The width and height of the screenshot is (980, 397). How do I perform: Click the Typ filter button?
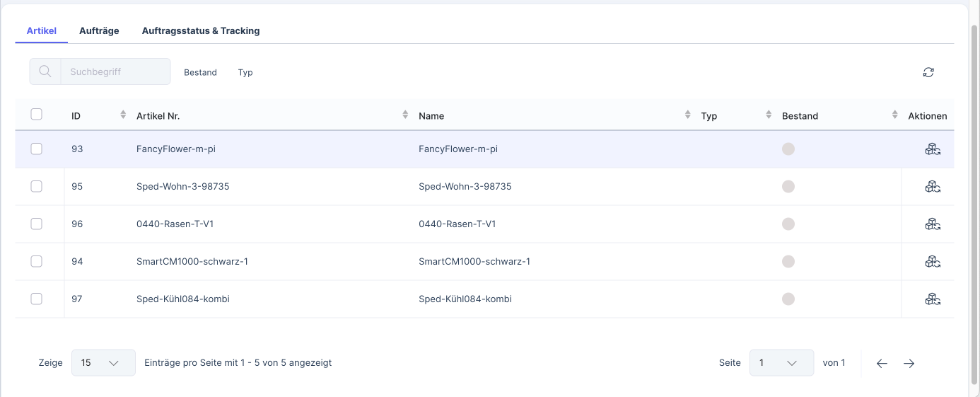pos(245,72)
